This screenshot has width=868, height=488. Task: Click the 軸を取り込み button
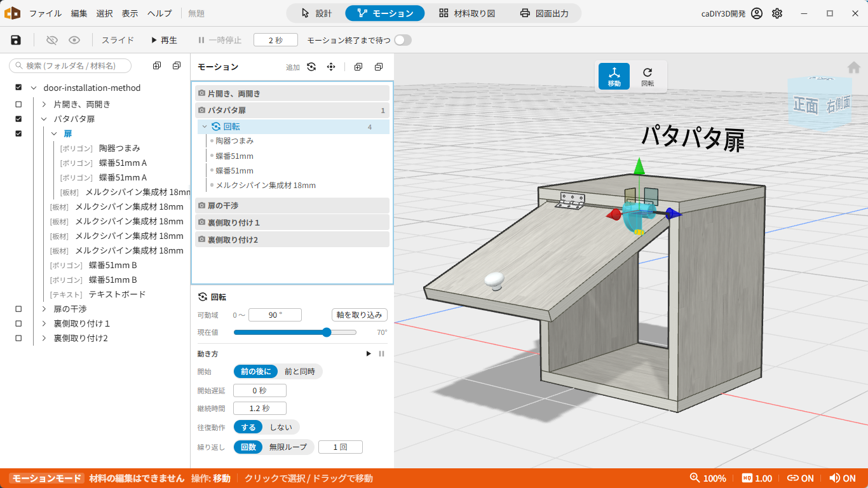pyautogui.click(x=359, y=315)
